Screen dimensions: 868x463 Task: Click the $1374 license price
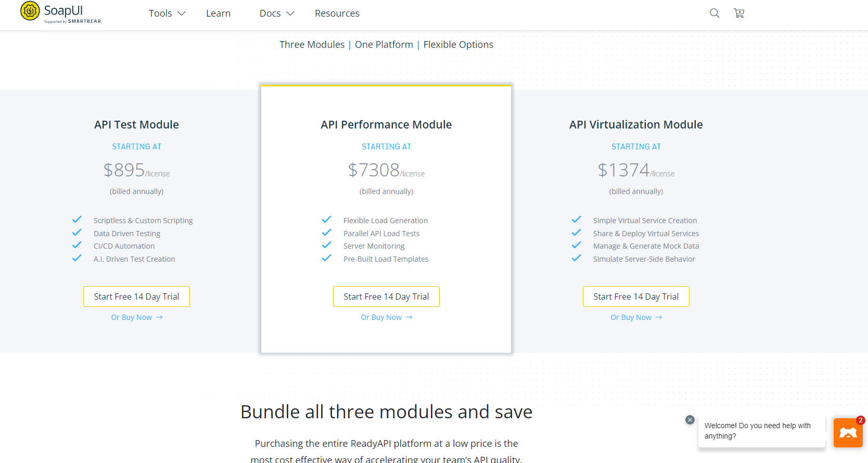(636, 170)
